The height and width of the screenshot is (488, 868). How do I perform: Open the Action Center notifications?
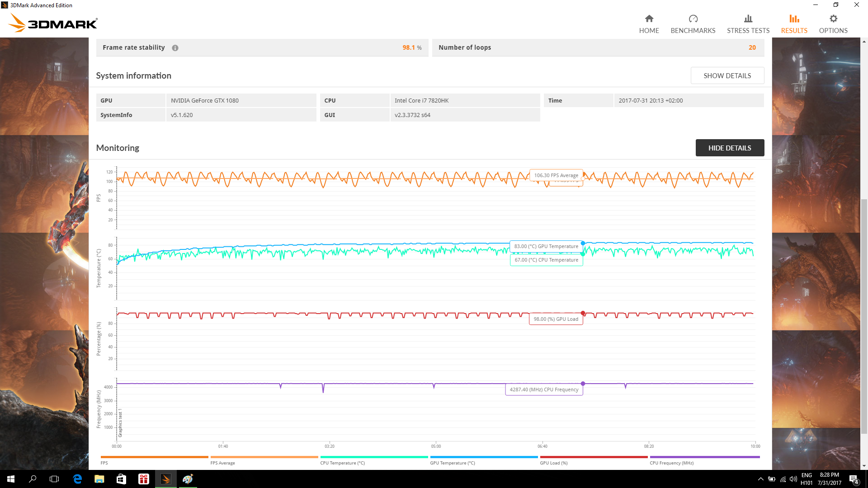click(x=854, y=479)
